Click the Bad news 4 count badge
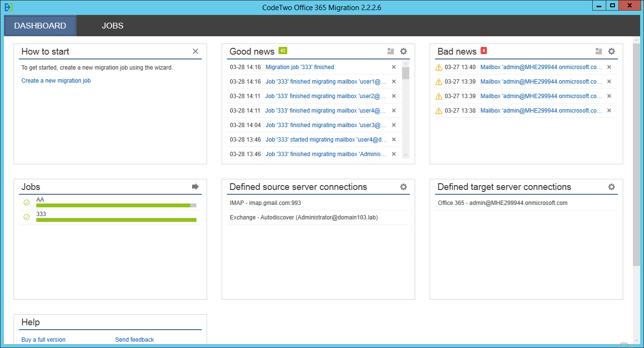Viewport: 644px width, 348px height. 483,50
